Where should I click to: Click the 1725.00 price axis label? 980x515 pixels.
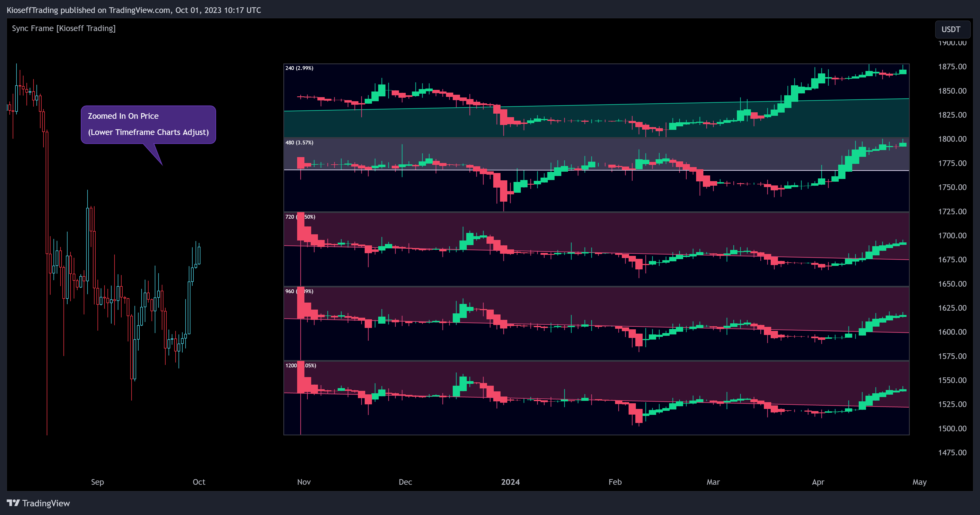(952, 211)
